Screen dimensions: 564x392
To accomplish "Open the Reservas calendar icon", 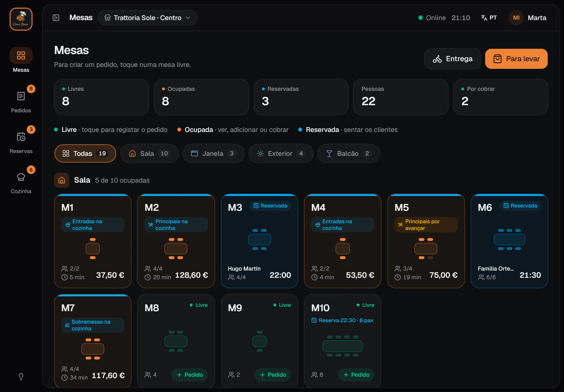I will point(21,137).
